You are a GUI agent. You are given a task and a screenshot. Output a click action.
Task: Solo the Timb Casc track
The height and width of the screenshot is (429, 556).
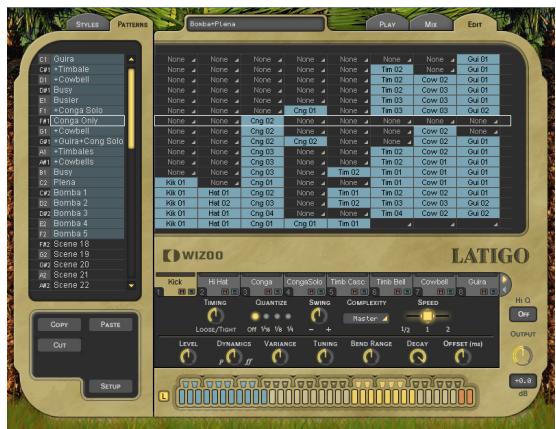point(364,292)
